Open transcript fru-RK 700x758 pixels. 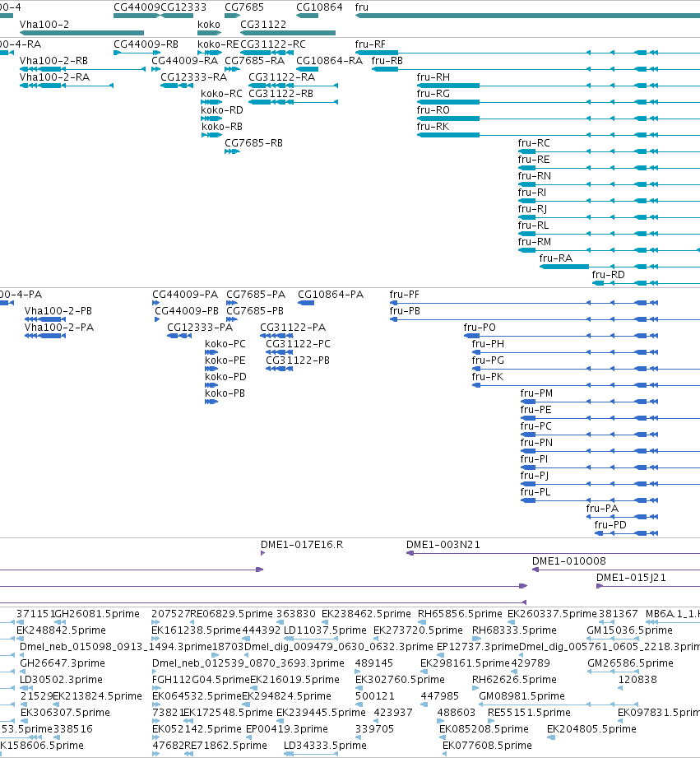click(433, 127)
